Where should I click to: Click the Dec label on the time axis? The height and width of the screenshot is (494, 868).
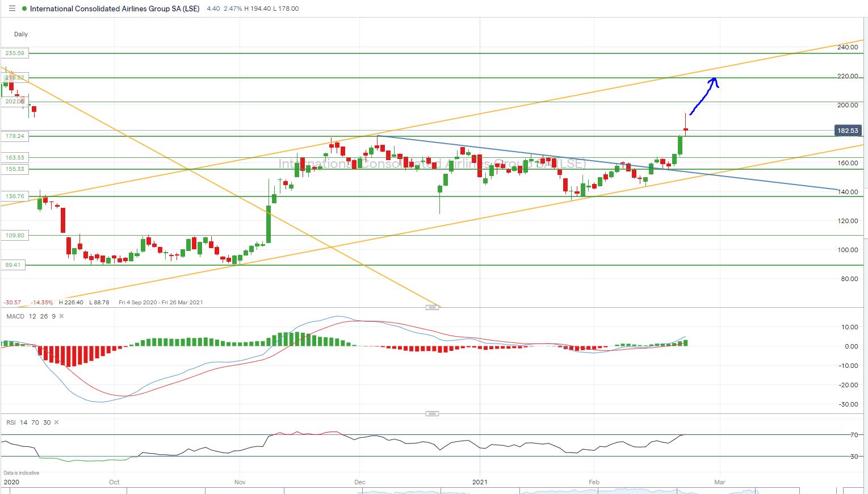pyautogui.click(x=359, y=482)
